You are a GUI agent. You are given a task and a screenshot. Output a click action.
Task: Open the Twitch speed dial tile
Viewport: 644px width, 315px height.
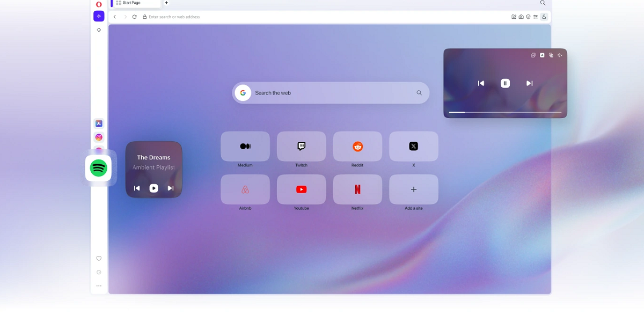click(x=301, y=146)
